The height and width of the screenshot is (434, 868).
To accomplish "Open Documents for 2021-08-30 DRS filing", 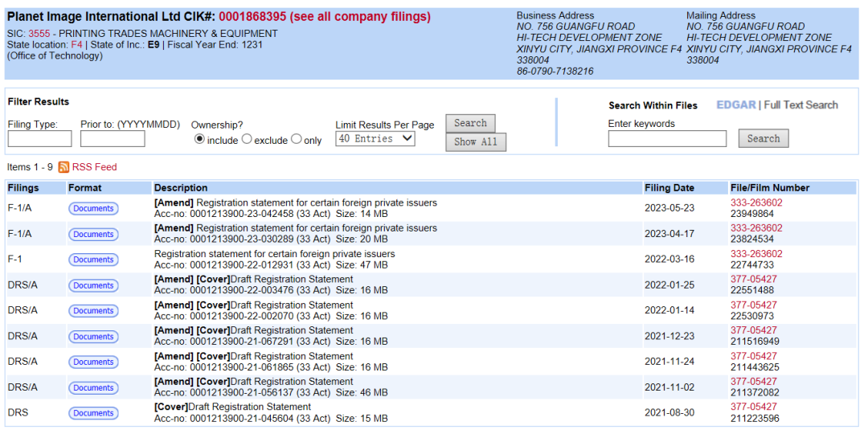I will tap(93, 414).
